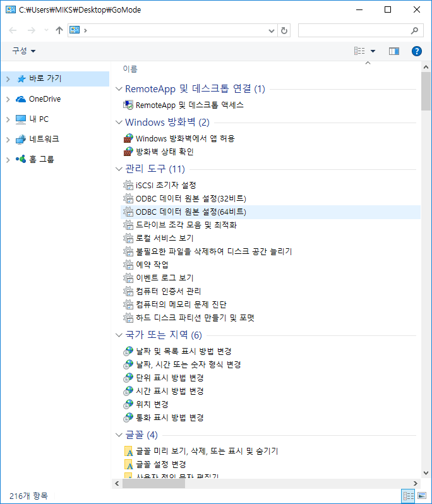Image resolution: width=432 pixels, height=504 pixels.
Task: Click the 방화벽 상태 확인 firewall icon
Action: pos(128,152)
